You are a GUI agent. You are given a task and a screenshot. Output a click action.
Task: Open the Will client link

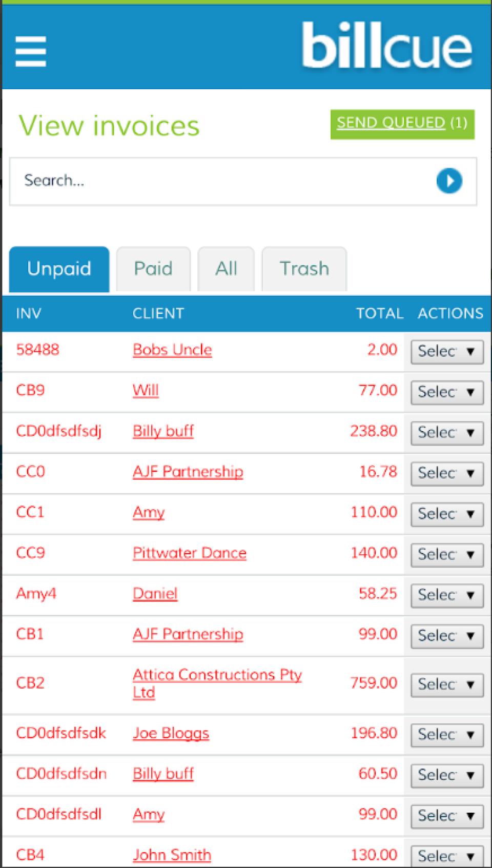coord(146,391)
